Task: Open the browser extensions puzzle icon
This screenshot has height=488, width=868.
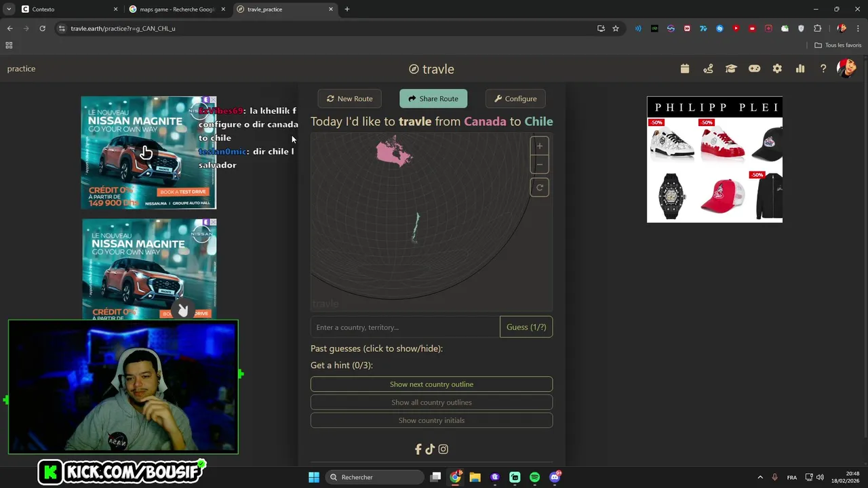Action: (x=817, y=28)
